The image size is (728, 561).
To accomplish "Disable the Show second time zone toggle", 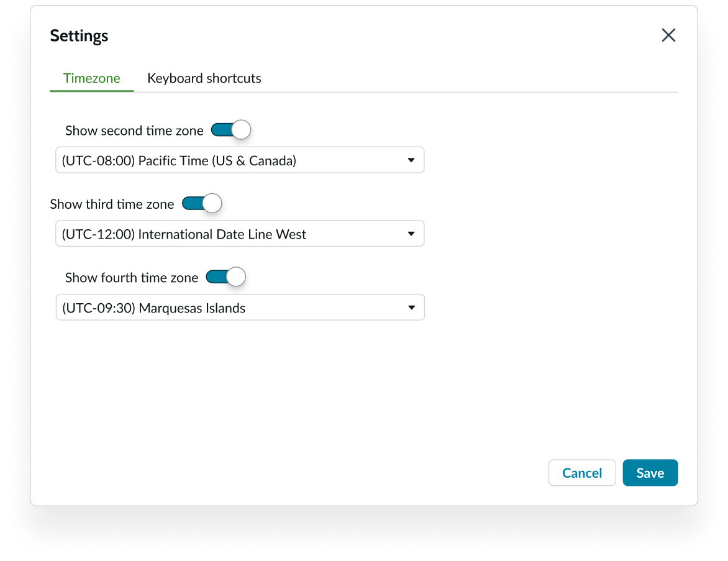I will (x=230, y=130).
